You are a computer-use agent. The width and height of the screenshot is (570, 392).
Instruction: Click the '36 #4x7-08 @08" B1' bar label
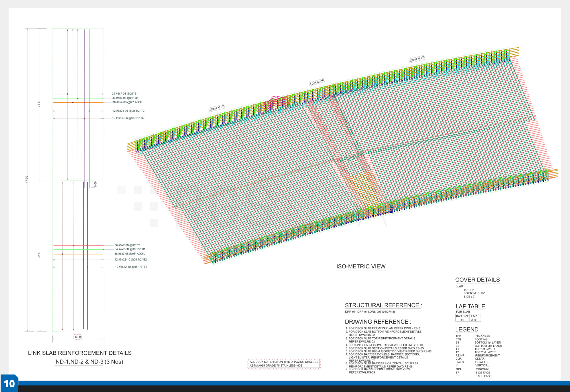click(125, 98)
